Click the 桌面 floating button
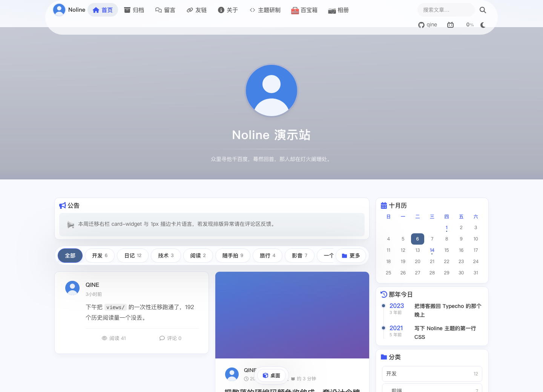Viewport: 543px width, 392px height. point(271,375)
